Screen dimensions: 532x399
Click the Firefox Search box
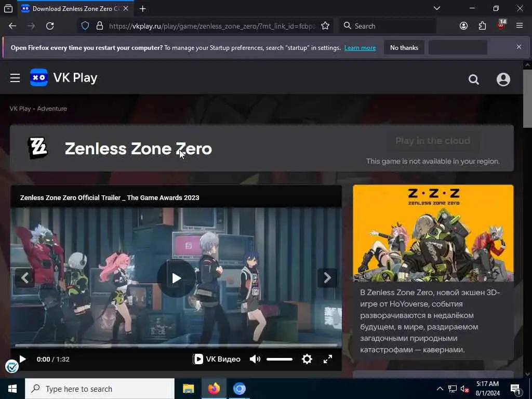click(388, 26)
